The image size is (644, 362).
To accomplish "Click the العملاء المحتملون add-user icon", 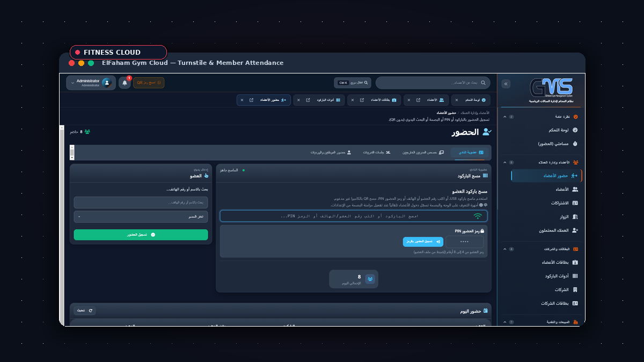I will click(575, 231).
